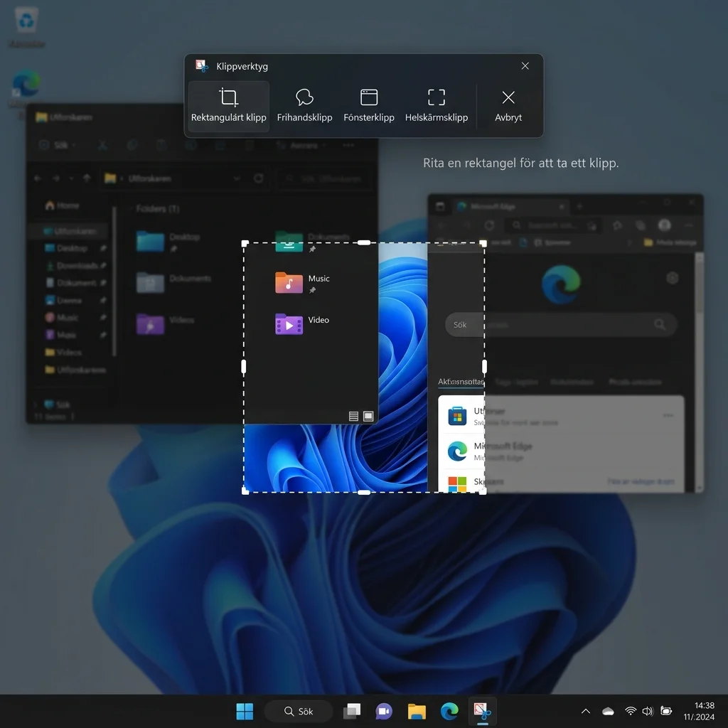Open clock and date showing 14:38
Image resolution: width=728 pixels, height=728 pixels.
click(x=698, y=711)
